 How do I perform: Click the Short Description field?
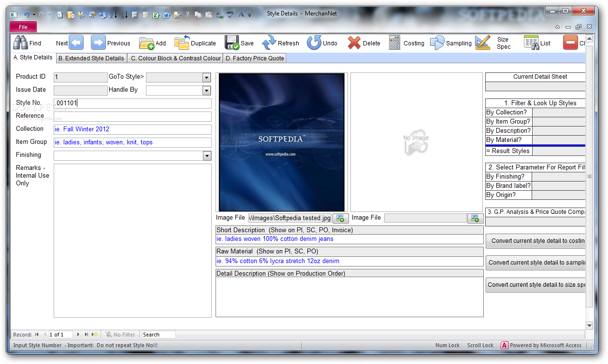(x=349, y=239)
